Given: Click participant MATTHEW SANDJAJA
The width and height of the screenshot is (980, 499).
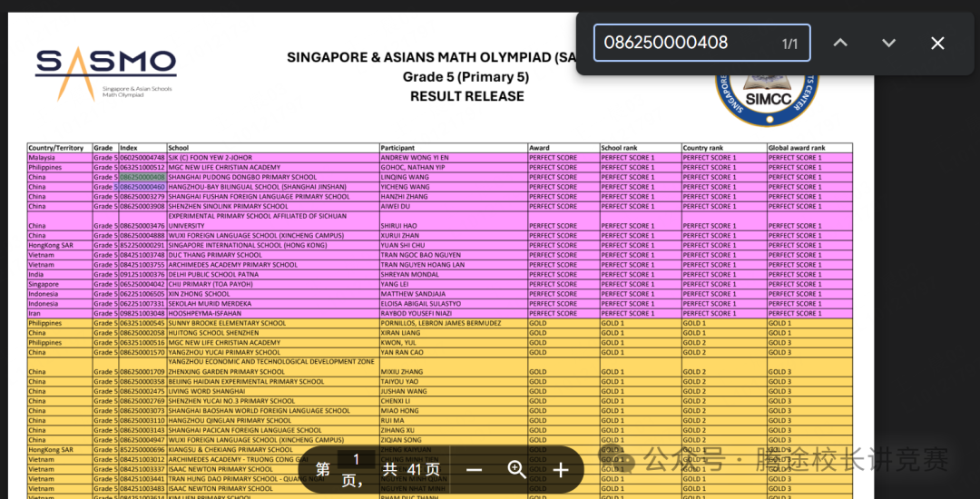Looking at the screenshot, I should click(413, 294).
